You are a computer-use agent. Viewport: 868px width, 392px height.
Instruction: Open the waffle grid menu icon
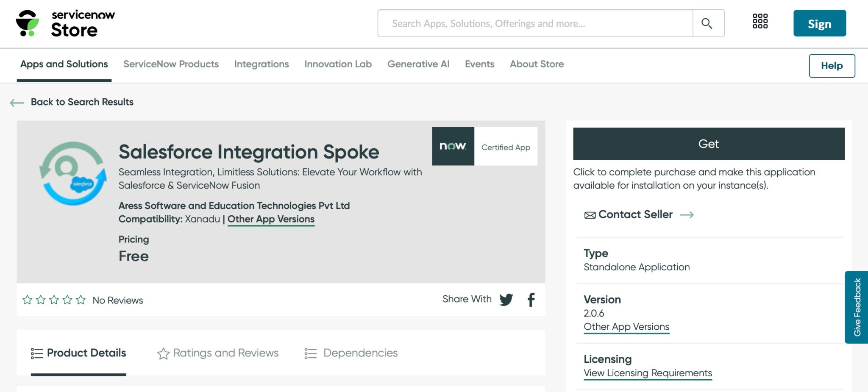760,22
